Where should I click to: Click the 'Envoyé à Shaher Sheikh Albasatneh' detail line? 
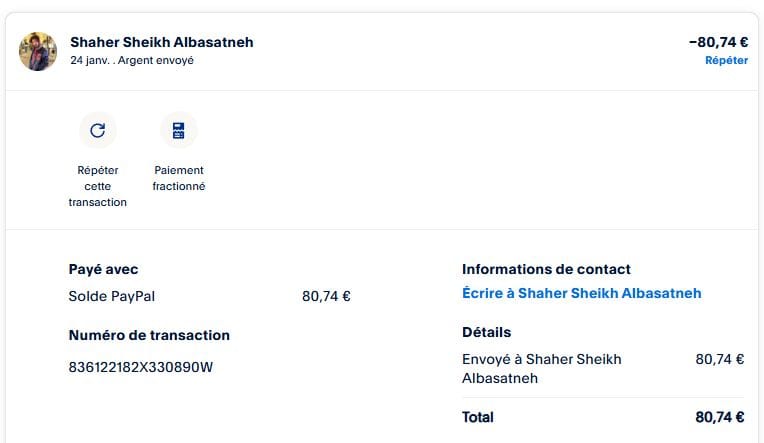(541, 368)
